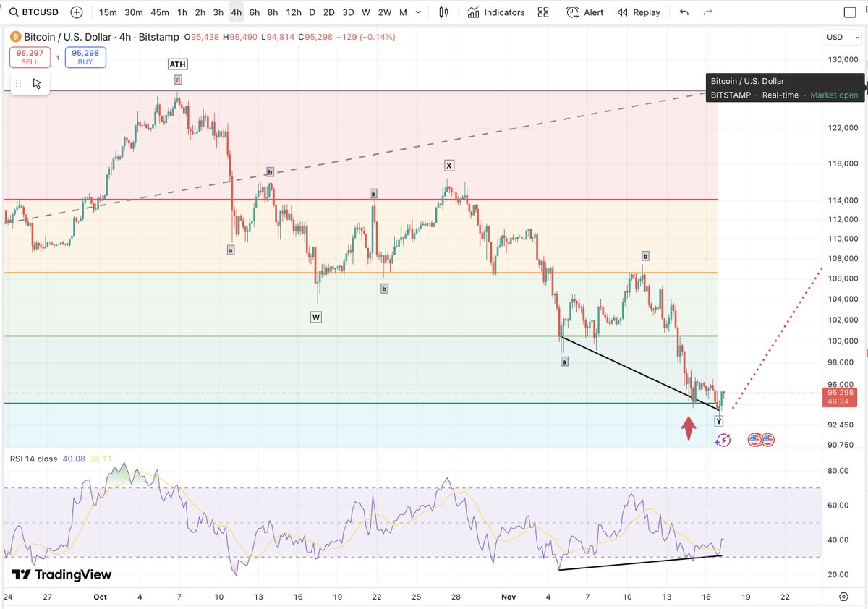Pick the 2D timeframe

(x=329, y=12)
